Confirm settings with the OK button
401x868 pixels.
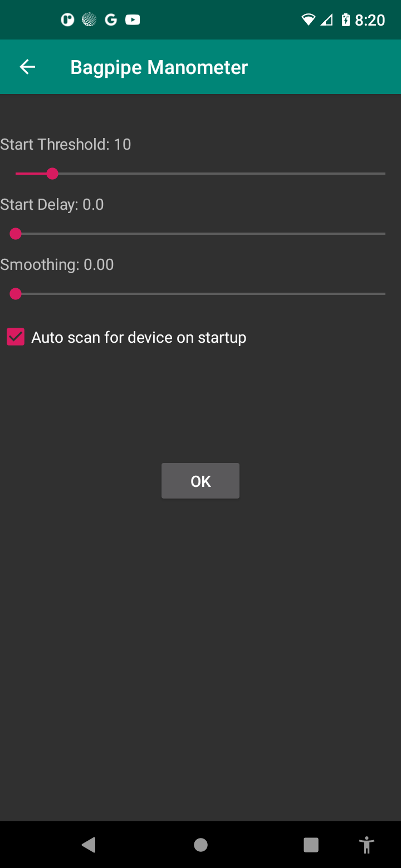(200, 481)
